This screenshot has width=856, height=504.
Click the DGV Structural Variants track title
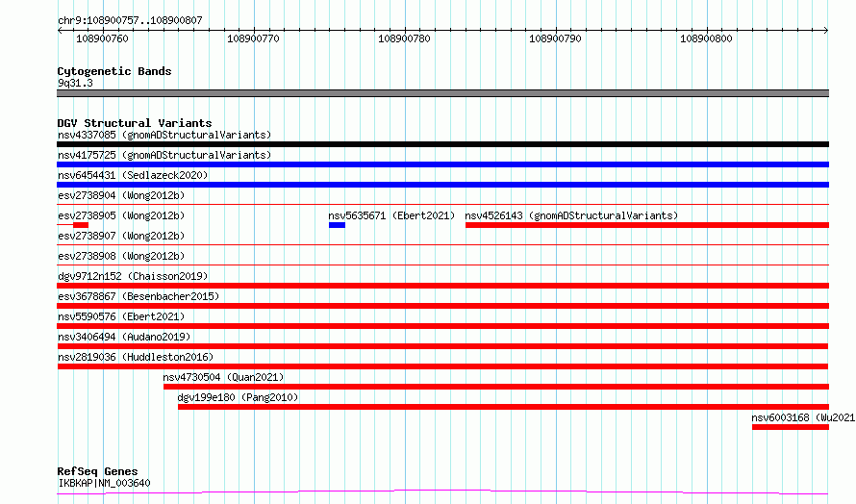coord(135,123)
